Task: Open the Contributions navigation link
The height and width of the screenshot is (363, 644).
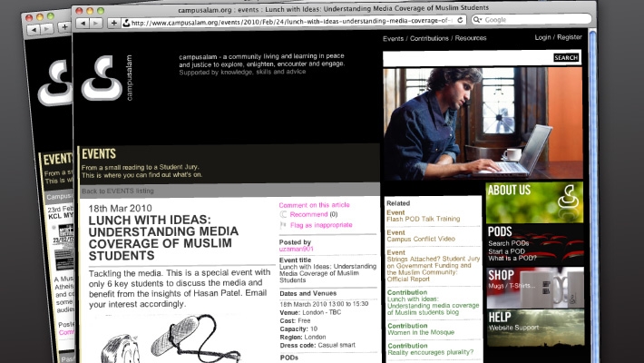Action: tap(429, 38)
